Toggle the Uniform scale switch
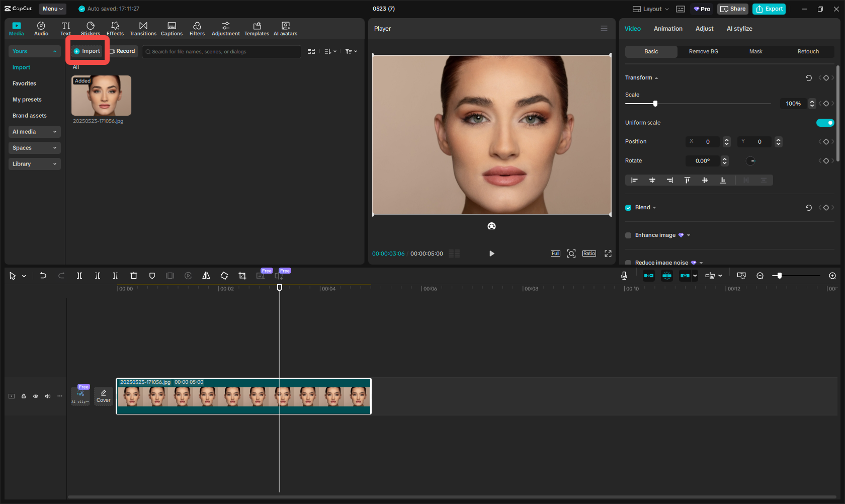 pyautogui.click(x=825, y=123)
